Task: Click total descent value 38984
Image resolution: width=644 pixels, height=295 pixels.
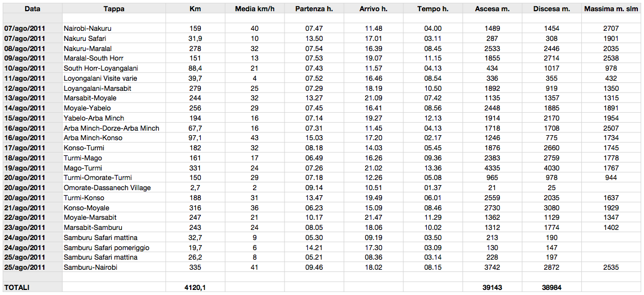Action: (x=551, y=288)
